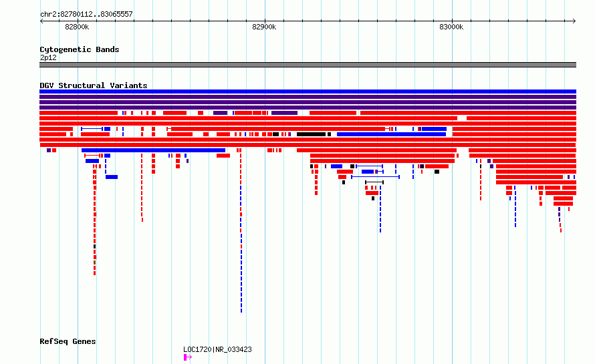Click the right arrowhead of the ruler

(x=574, y=21)
